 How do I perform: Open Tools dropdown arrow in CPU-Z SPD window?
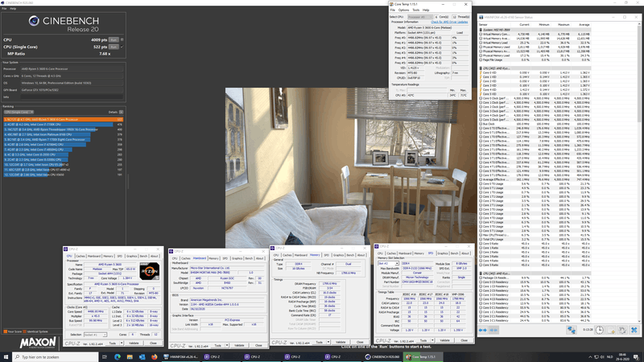pos(432,340)
